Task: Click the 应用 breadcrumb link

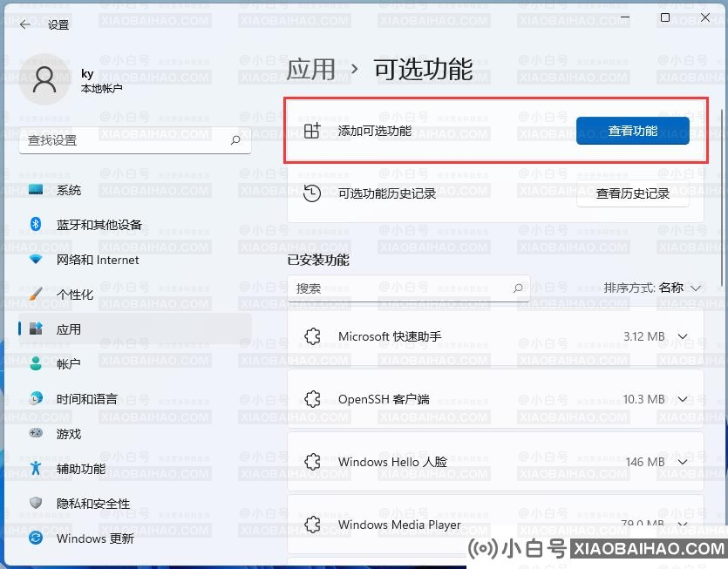Action: pyautogui.click(x=310, y=70)
